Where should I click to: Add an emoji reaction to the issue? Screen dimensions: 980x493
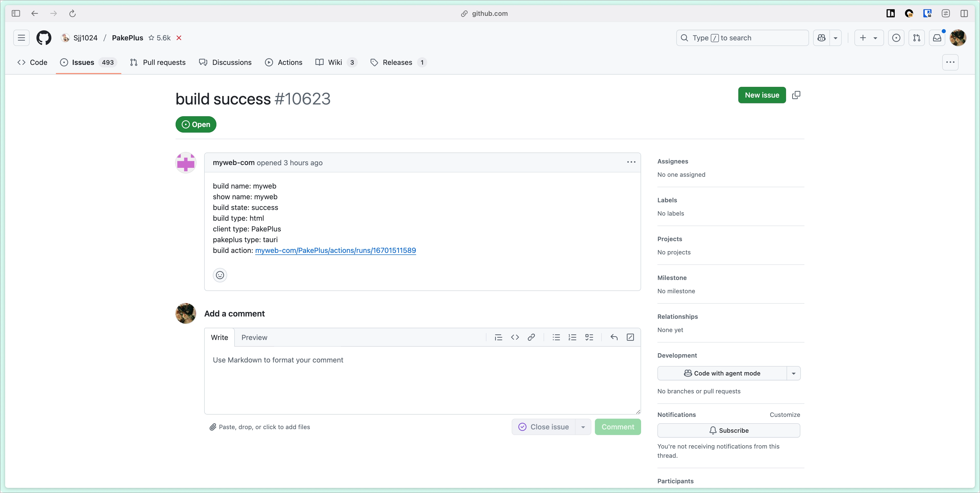coord(220,275)
